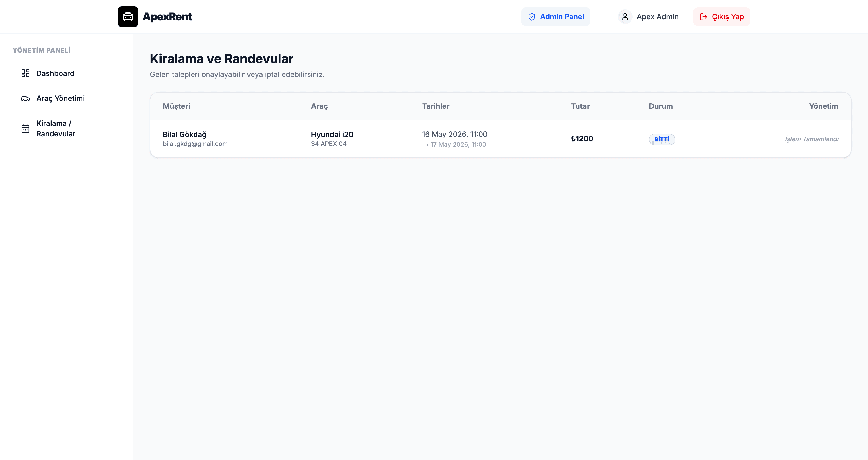Click the Tutar column header
The image size is (868, 460).
580,106
